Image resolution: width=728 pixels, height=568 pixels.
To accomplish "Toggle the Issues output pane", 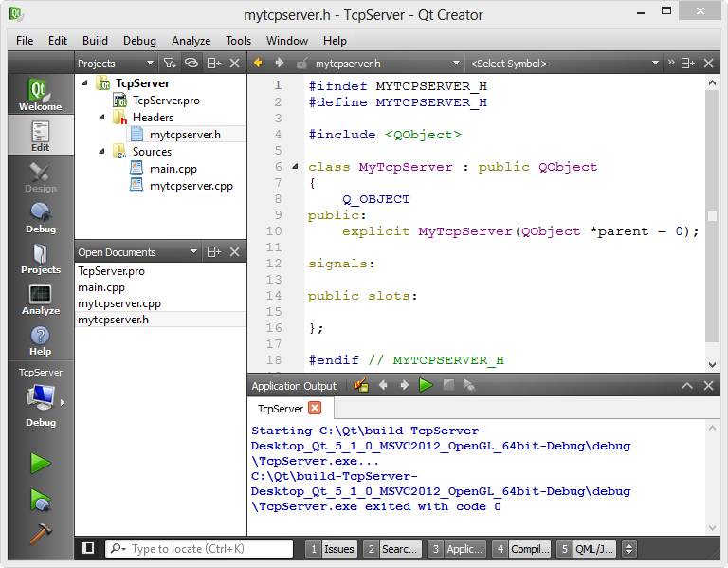I will pyautogui.click(x=332, y=548).
